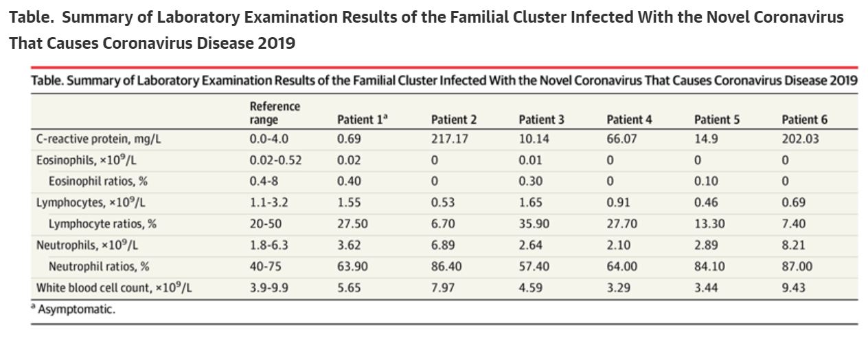Screen dimensions: 868x339
Task: Click the value 217.17 for Patient 2
Action: [x=450, y=139]
